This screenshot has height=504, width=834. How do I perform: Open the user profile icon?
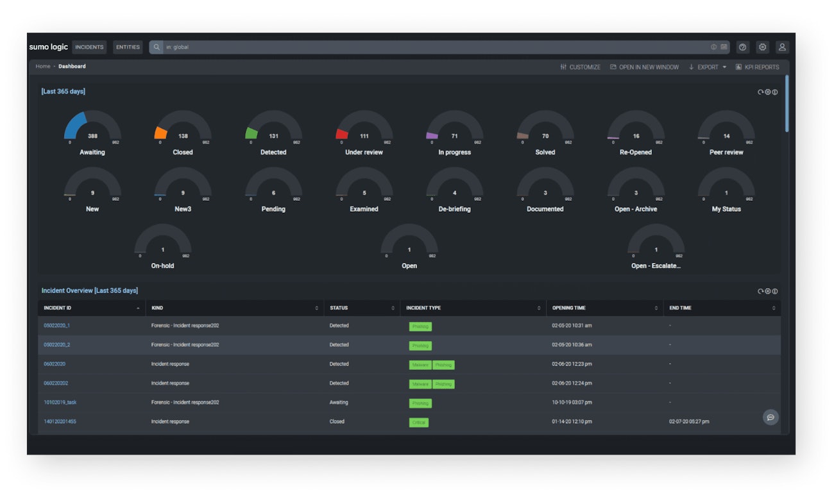tap(781, 47)
